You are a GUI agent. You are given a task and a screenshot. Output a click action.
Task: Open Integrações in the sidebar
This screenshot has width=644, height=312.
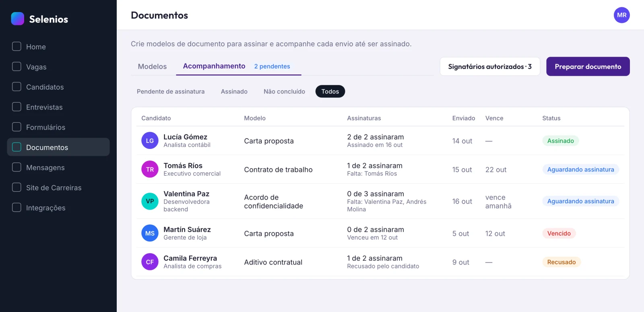pos(58,207)
